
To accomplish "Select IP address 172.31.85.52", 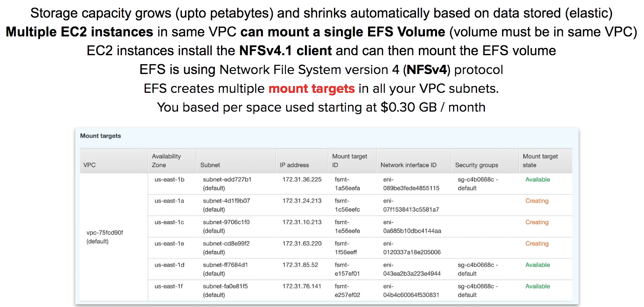I will (x=300, y=265).
